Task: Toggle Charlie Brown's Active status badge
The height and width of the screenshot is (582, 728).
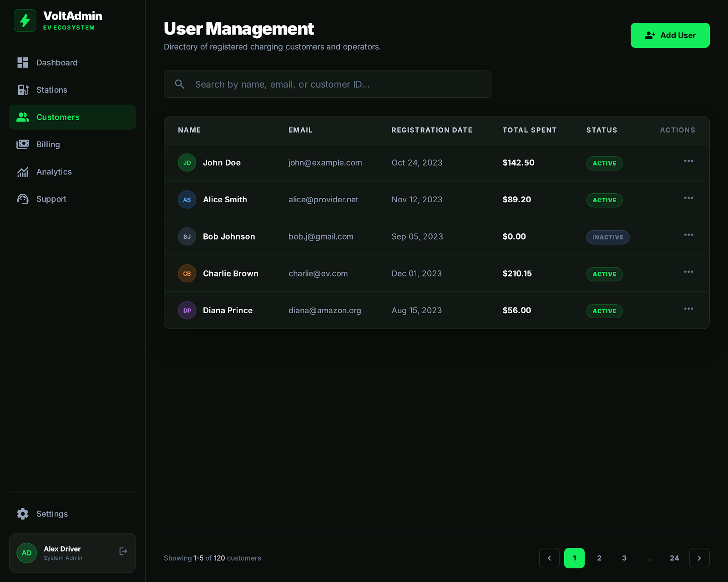Action: click(x=604, y=274)
